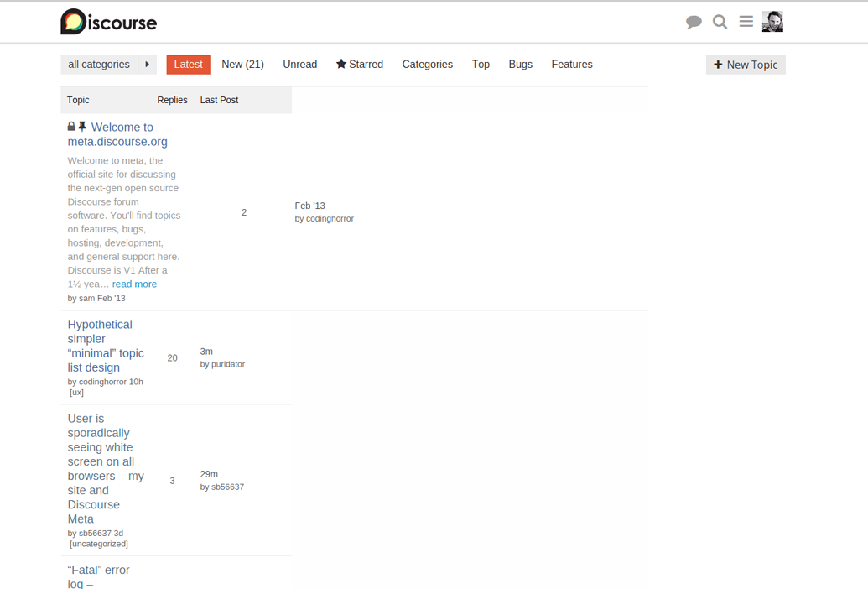Open the notifications speech bubble icon
The height and width of the screenshot is (589, 868).
(x=694, y=22)
